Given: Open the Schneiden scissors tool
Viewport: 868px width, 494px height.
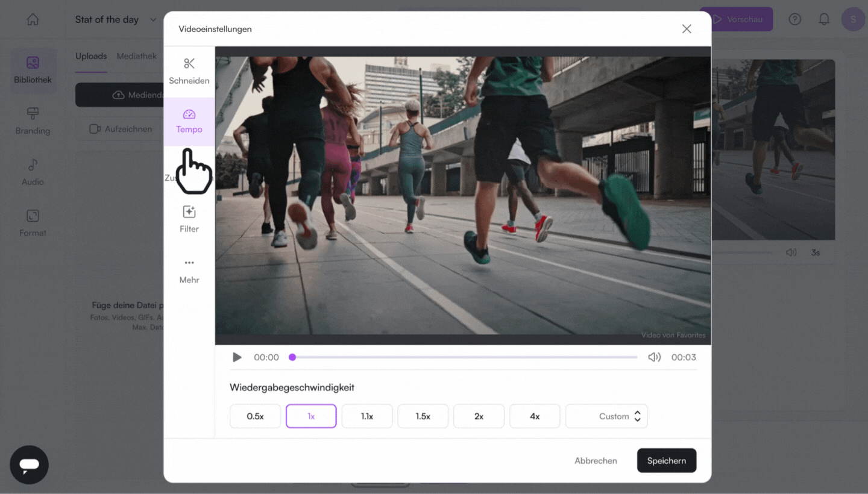Looking at the screenshot, I should [x=189, y=71].
